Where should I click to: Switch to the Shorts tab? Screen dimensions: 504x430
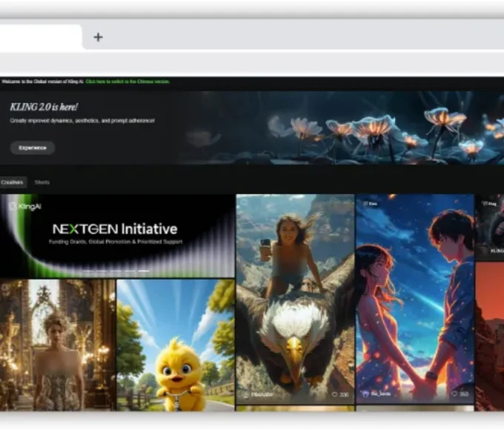42,182
